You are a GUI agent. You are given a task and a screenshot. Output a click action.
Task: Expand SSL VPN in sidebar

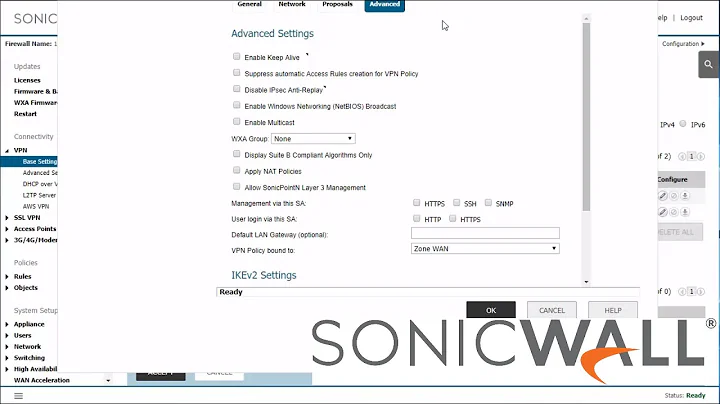(x=7, y=218)
